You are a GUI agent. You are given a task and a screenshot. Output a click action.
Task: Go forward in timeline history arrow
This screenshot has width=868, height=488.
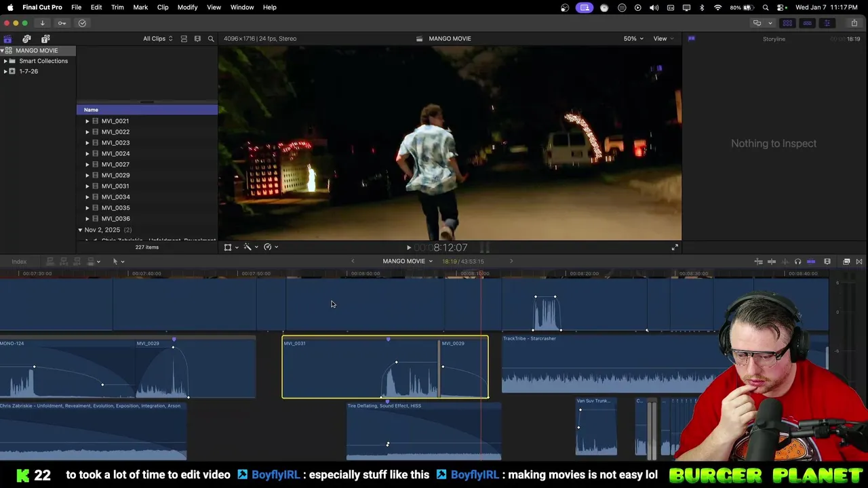(x=511, y=262)
